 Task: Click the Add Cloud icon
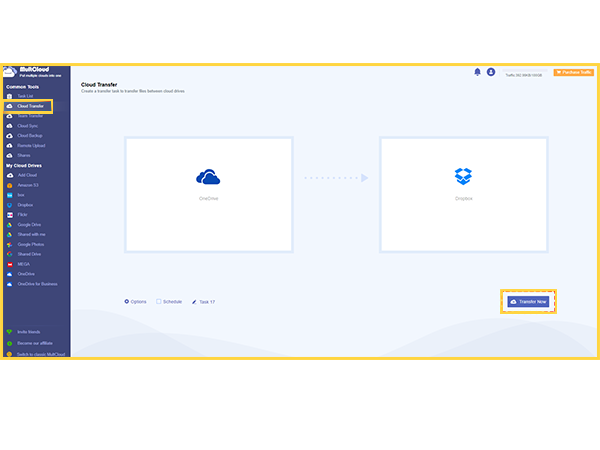10,175
